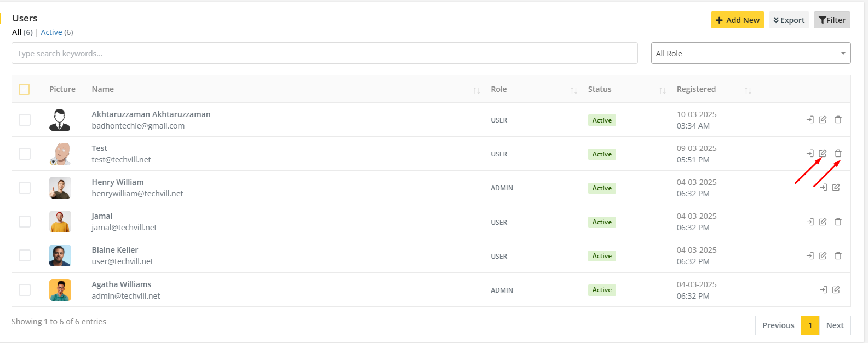Switch to the Active users tab
Screen dimensions: 868x343
coord(51,32)
